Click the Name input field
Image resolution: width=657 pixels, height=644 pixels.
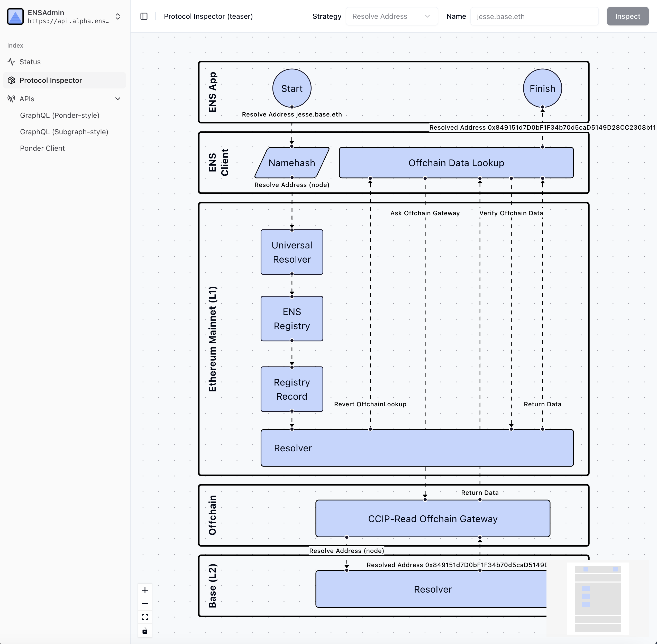point(534,16)
